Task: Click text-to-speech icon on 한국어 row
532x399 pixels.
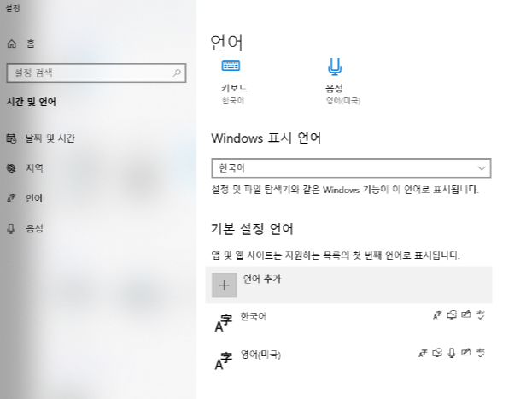Action: tap(452, 315)
